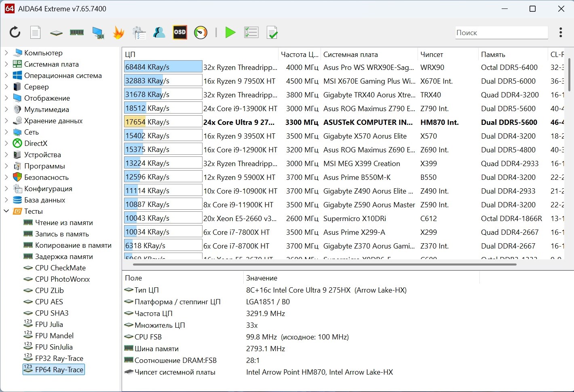
Task: Sort by Память column header
Action: pos(493,55)
